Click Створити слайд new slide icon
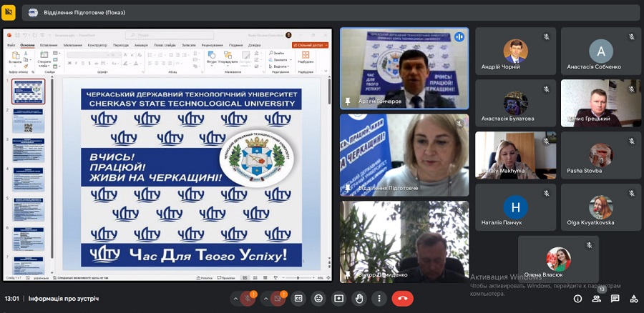Viewport: 644px width, 313px height. 44,55
